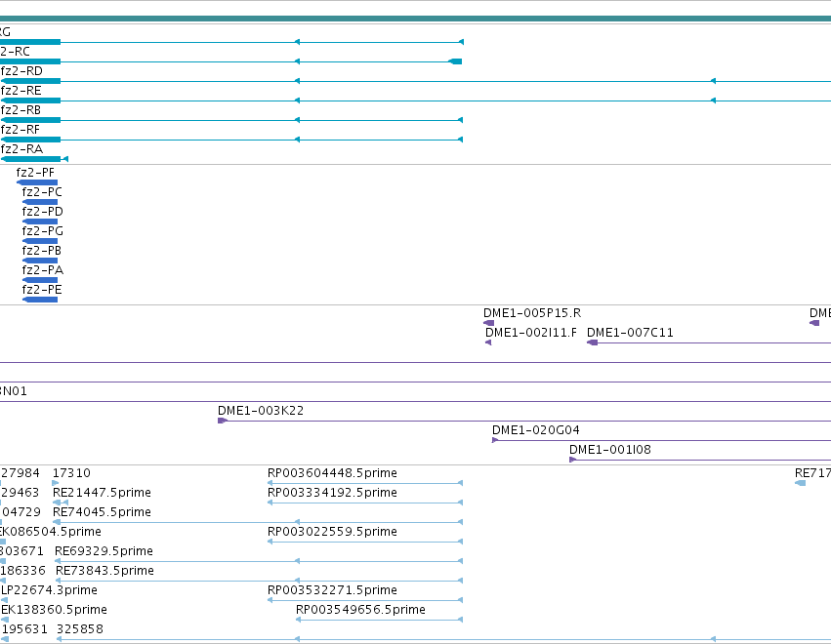Click the thick exon block ending the 2-RC transcript

pyautogui.click(x=456, y=61)
